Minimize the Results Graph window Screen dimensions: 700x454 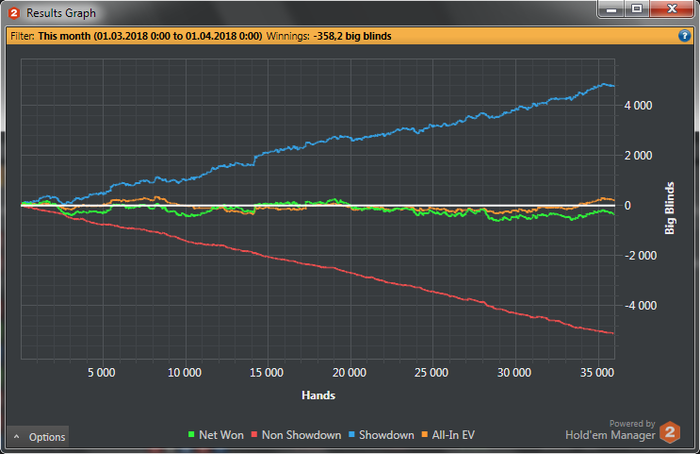click(611, 9)
